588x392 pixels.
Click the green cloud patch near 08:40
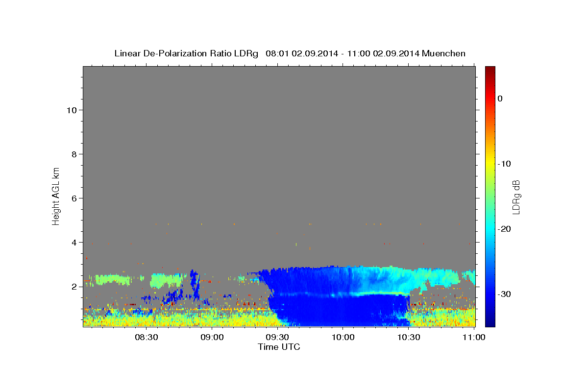click(167, 281)
